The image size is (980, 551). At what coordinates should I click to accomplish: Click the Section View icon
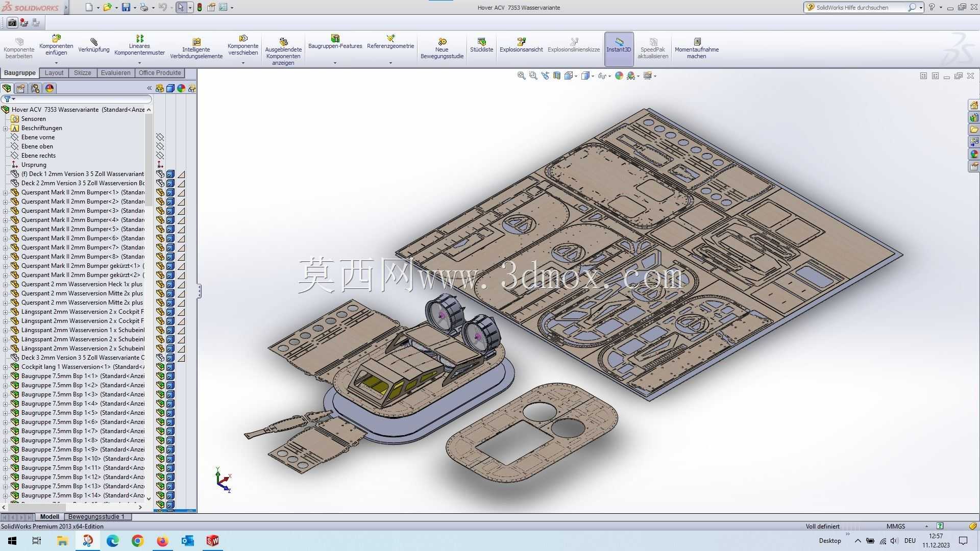click(557, 76)
